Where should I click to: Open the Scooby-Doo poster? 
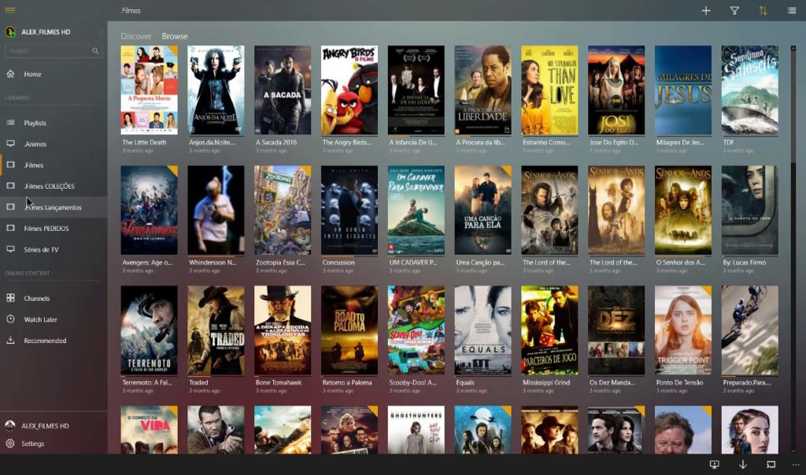coord(416,330)
